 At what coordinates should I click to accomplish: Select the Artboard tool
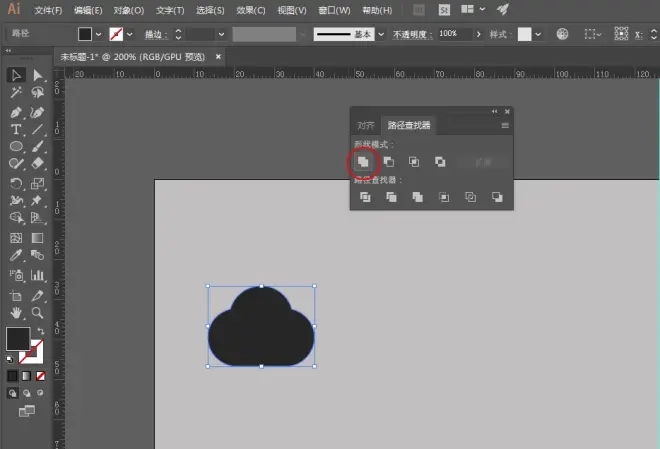[16, 296]
